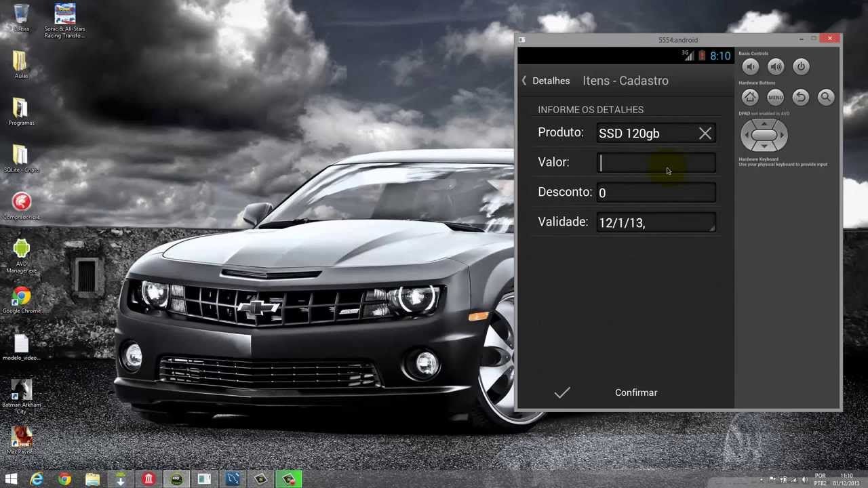This screenshot has width=868, height=488.
Task: Launch Max Payne desktop shortcut
Action: click(21, 441)
